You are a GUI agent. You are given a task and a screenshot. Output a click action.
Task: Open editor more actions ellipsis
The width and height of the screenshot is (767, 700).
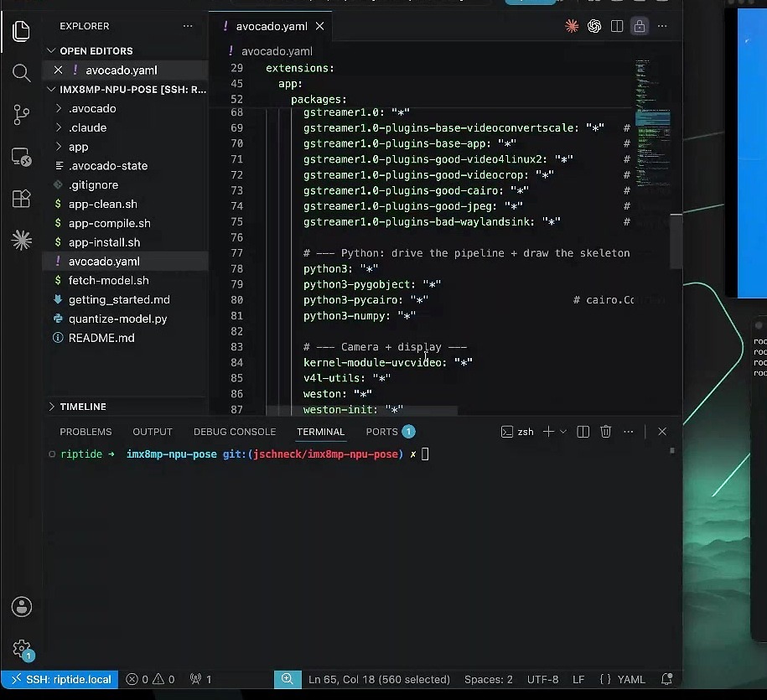662,26
